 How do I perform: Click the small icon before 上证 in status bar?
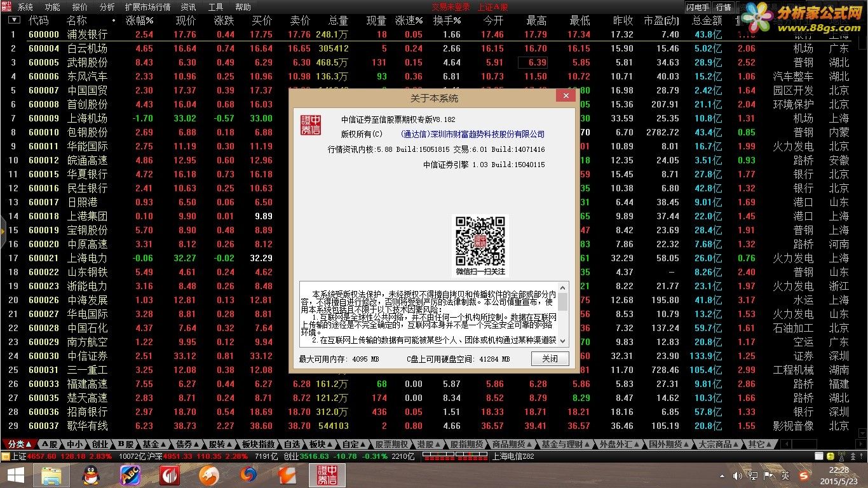[5, 456]
